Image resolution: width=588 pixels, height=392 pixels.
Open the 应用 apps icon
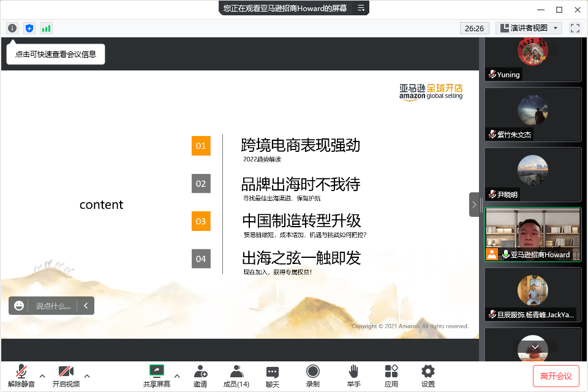pos(391,375)
